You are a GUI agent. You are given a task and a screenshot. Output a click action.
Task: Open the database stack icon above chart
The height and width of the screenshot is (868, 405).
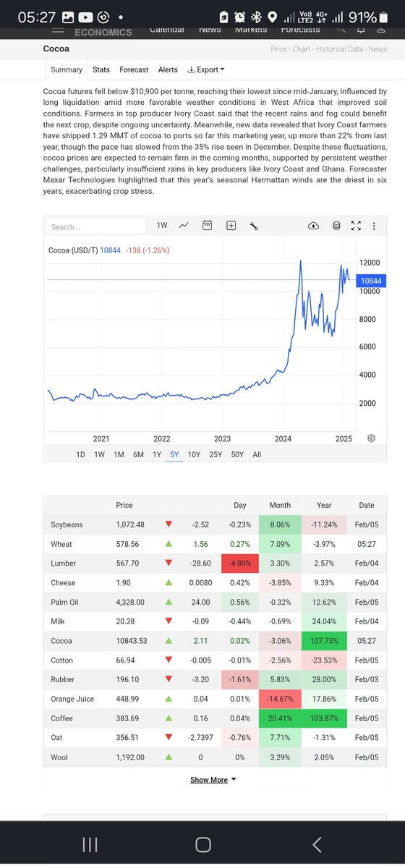(x=336, y=226)
